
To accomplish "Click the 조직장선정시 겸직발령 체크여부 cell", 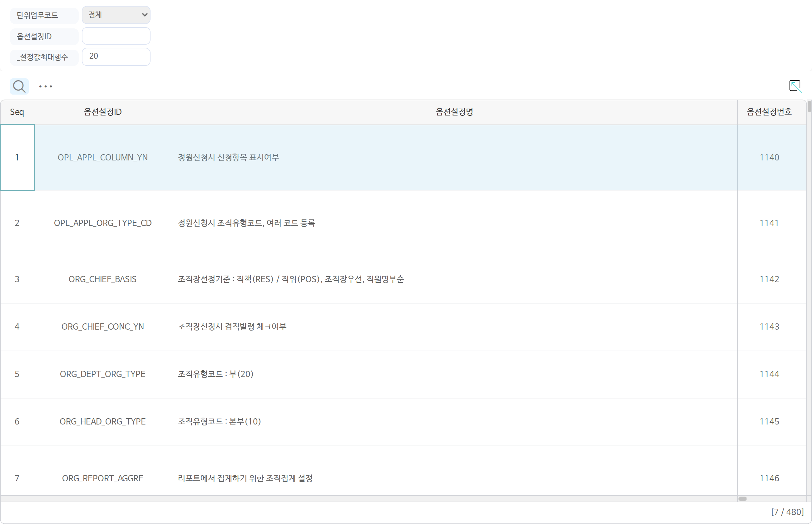I will click(454, 327).
